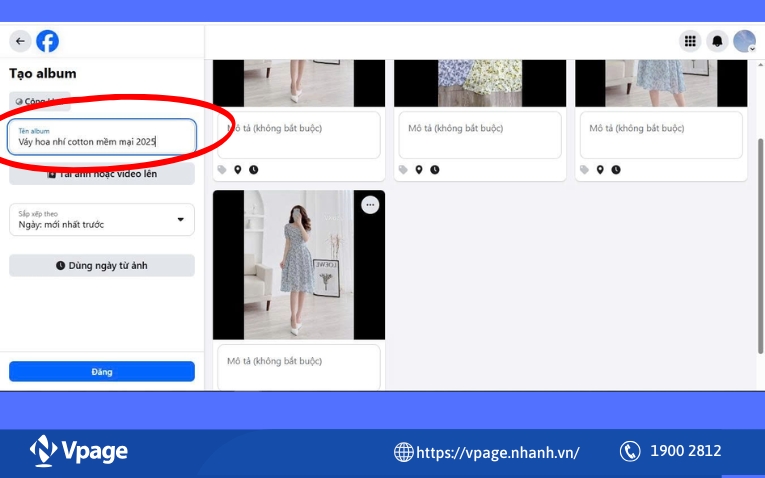Click the back arrow button
Screen dimensions: 765x478
pyautogui.click(x=20, y=41)
